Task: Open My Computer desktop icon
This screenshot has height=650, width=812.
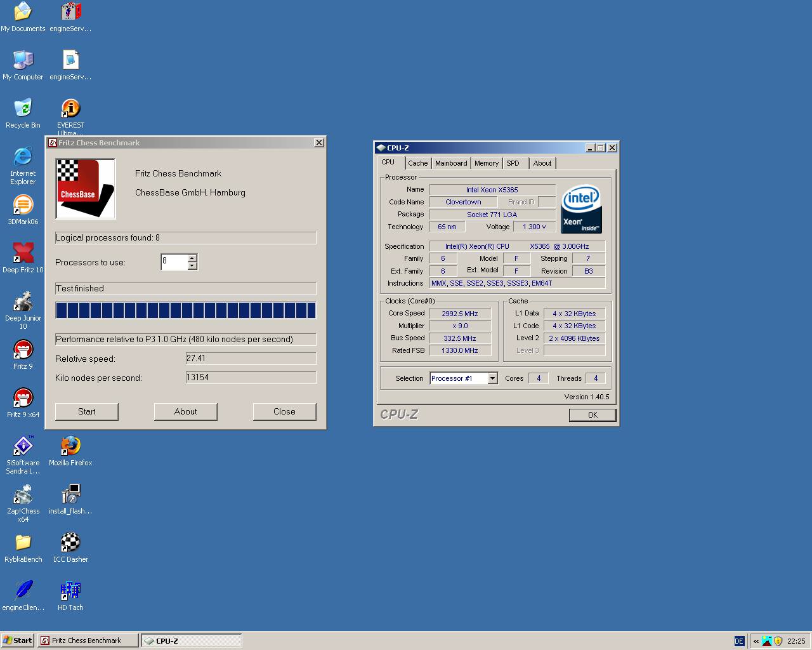Action: (x=23, y=65)
